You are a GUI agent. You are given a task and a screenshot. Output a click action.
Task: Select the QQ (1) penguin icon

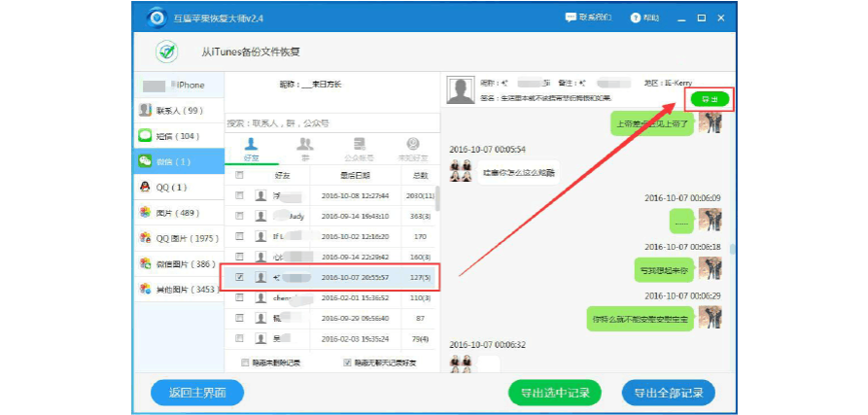click(145, 187)
